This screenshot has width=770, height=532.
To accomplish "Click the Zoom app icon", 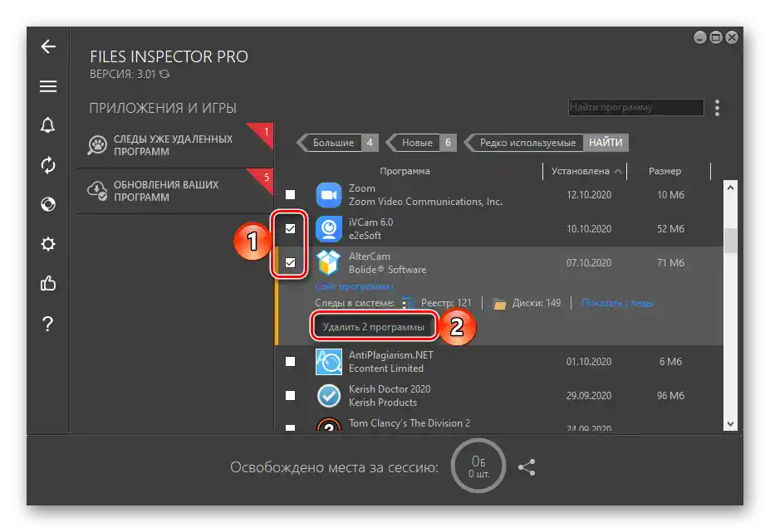I will pyautogui.click(x=329, y=195).
